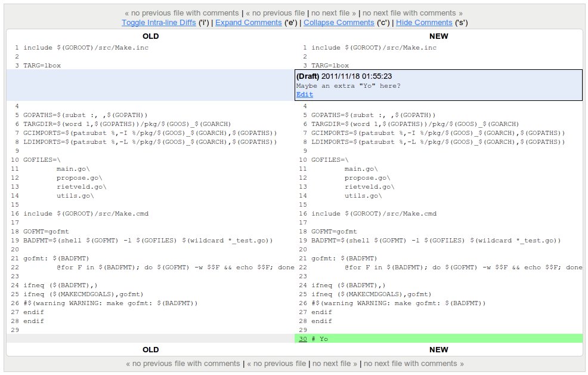Click the Make.cmd include line in NEW column
Image resolution: width=588 pixels, height=375 pixels.
coord(374,214)
